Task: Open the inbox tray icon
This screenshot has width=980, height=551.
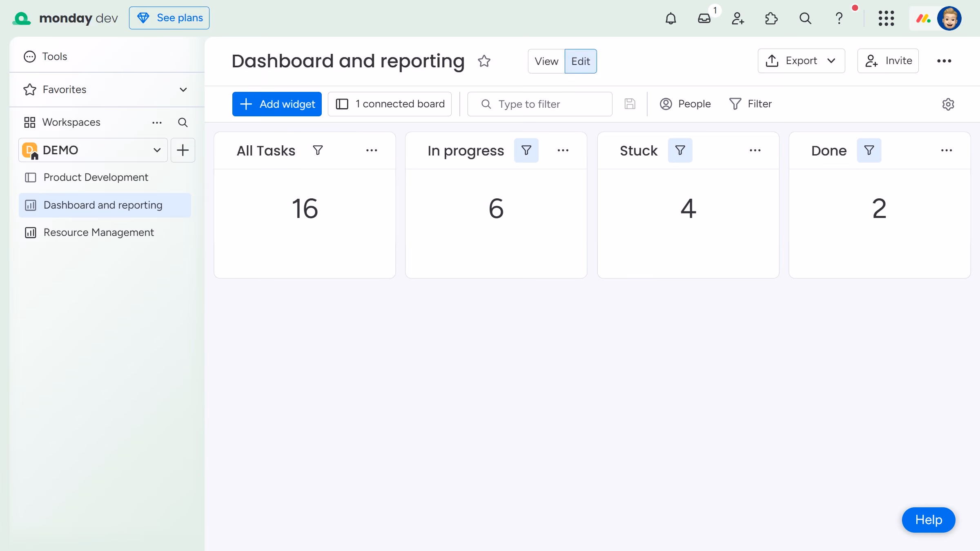Action: click(x=704, y=18)
